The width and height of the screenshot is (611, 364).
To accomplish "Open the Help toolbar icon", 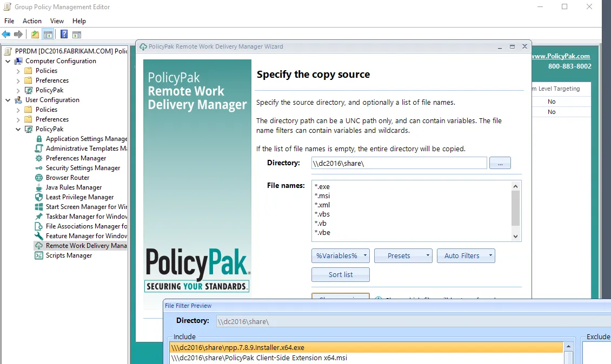I will coord(64,34).
